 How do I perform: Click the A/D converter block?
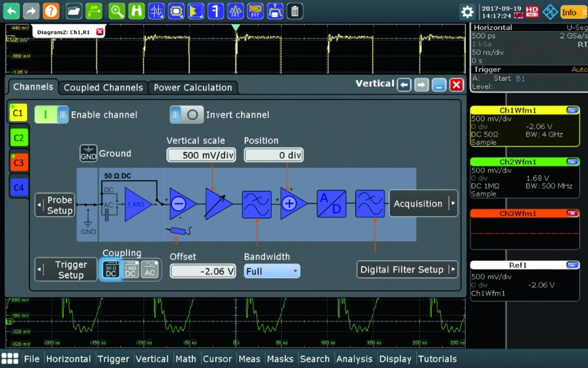coord(331,204)
